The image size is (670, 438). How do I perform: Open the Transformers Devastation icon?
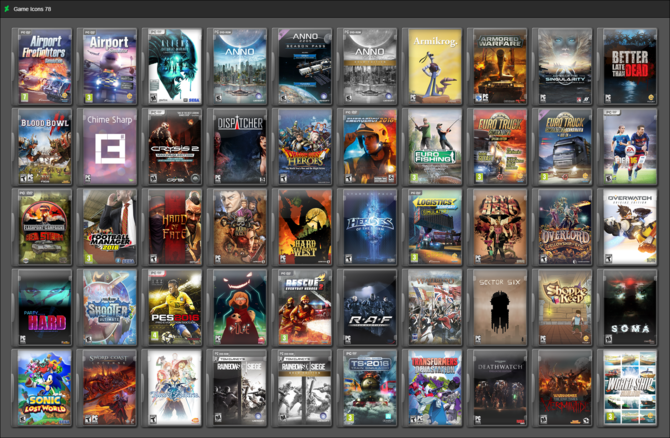pyautogui.click(x=432, y=388)
